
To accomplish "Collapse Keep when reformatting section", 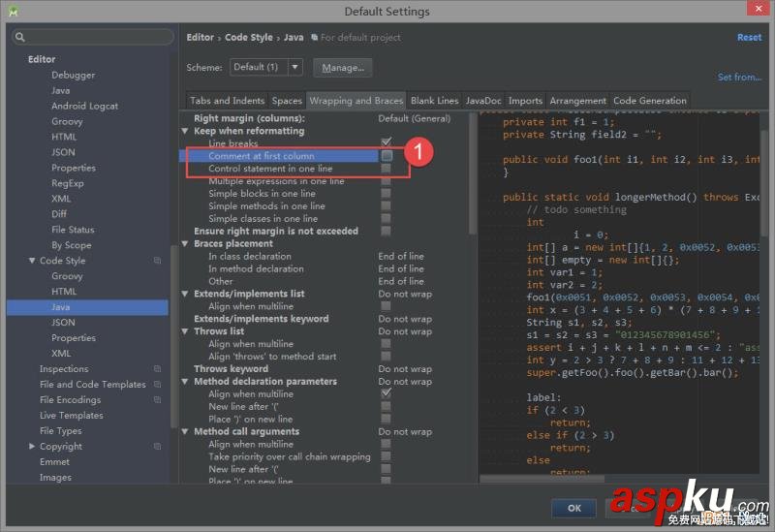I will (185, 131).
